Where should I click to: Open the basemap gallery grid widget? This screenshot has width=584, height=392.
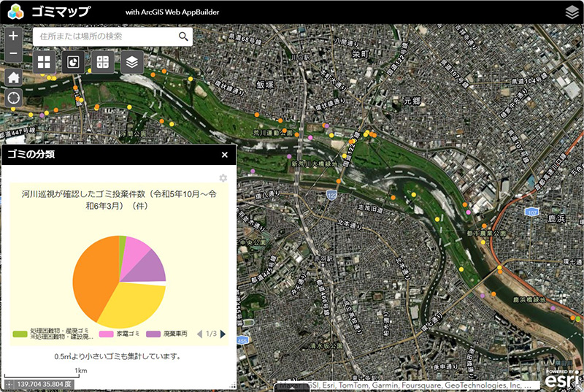click(x=44, y=62)
